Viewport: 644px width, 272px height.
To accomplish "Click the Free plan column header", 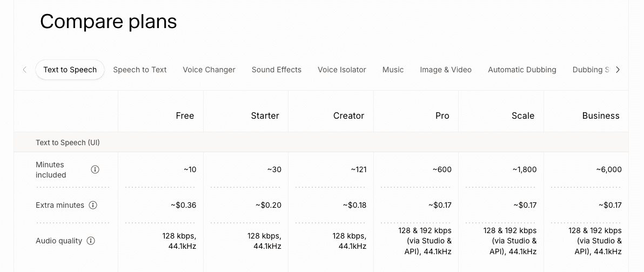I will (185, 115).
